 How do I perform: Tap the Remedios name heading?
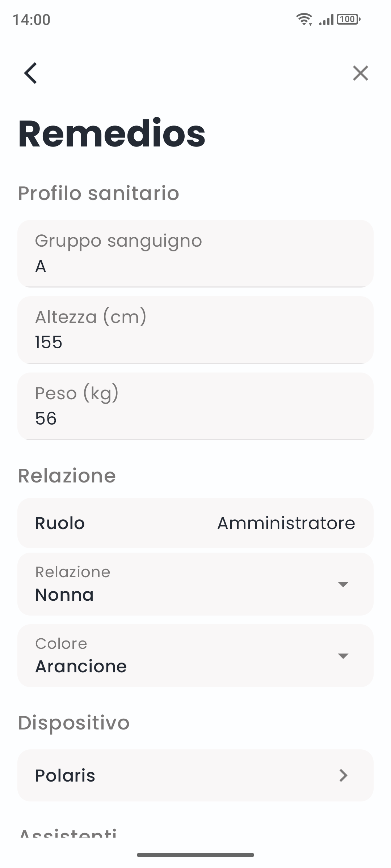112,134
